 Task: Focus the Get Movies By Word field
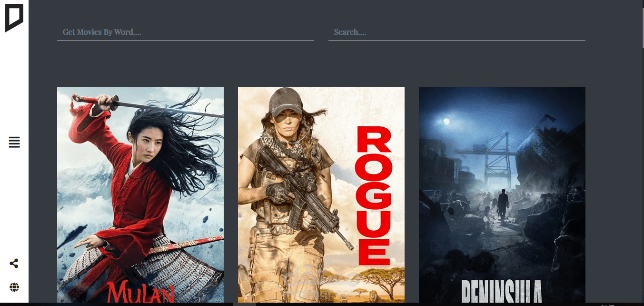pos(186,32)
